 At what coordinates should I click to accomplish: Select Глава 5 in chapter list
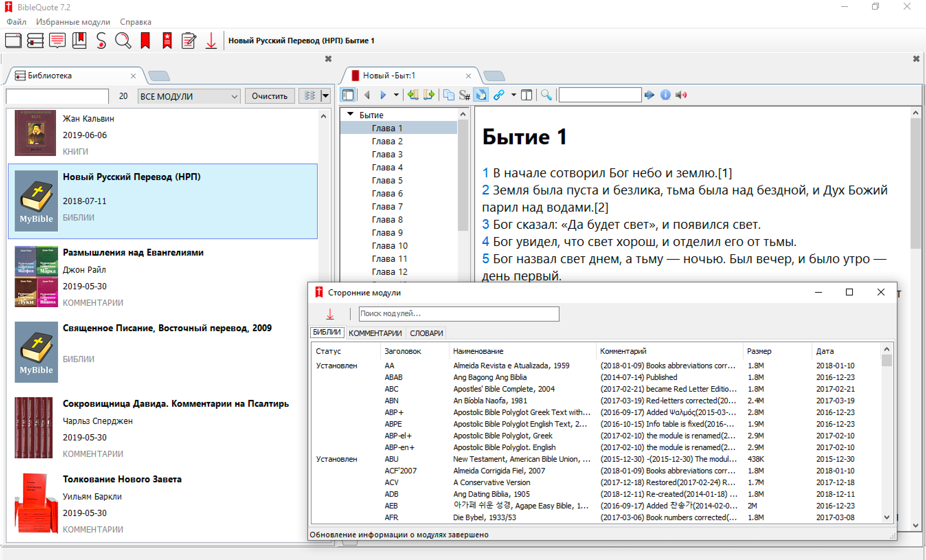point(387,180)
